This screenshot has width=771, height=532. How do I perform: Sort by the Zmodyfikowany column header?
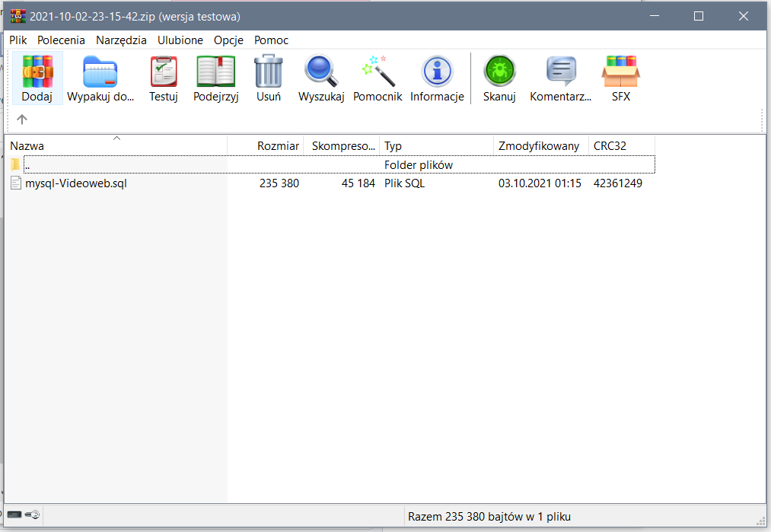(x=541, y=146)
